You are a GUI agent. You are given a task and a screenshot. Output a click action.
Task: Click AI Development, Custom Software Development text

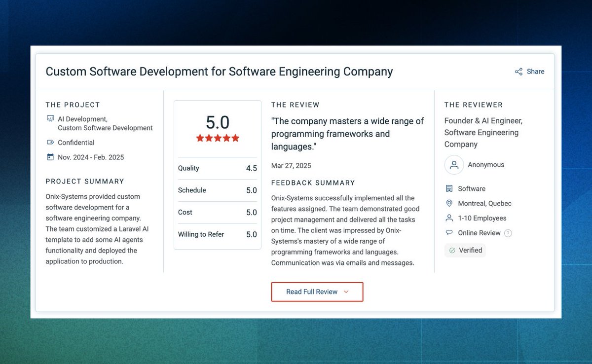click(x=105, y=123)
